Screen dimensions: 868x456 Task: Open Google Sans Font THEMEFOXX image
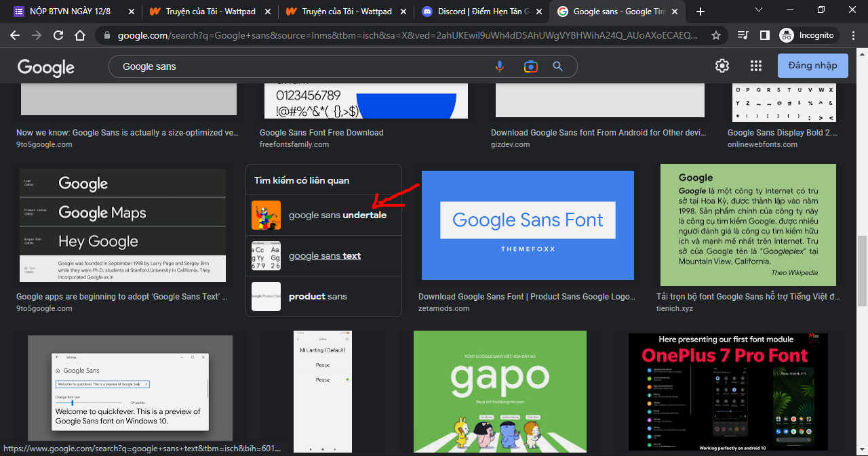click(528, 225)
